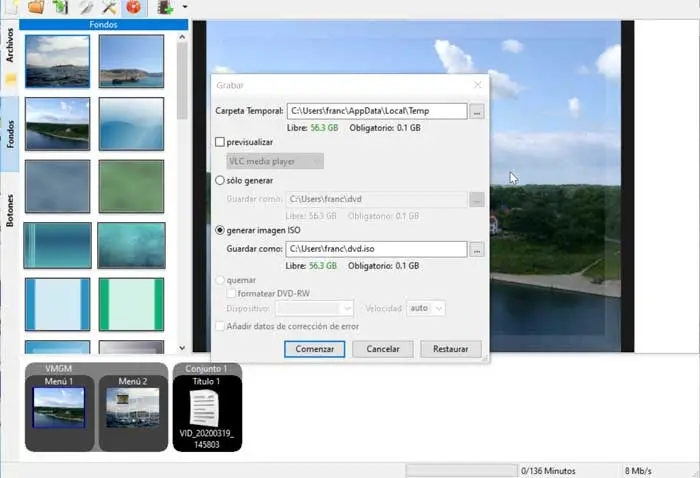Viewport: 700px width, 478px height.
Task: Open the VLC media player dropdown
Action: coord(275,161)
